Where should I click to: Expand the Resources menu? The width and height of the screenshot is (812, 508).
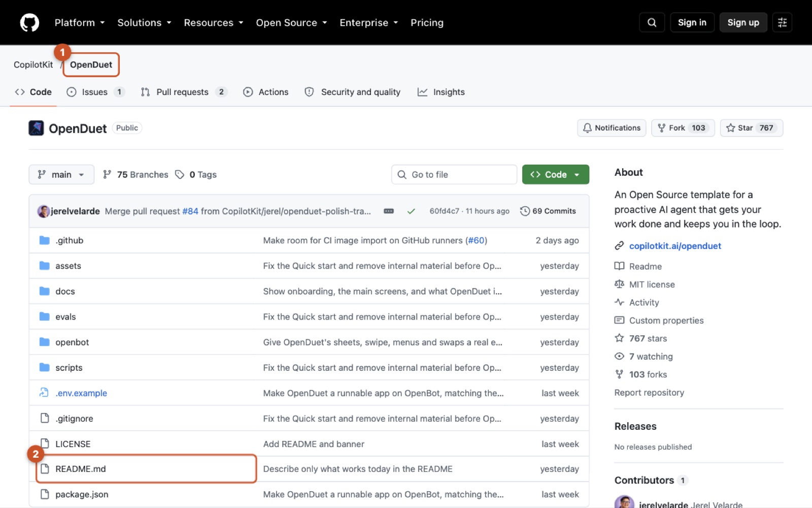click(214, 22)
